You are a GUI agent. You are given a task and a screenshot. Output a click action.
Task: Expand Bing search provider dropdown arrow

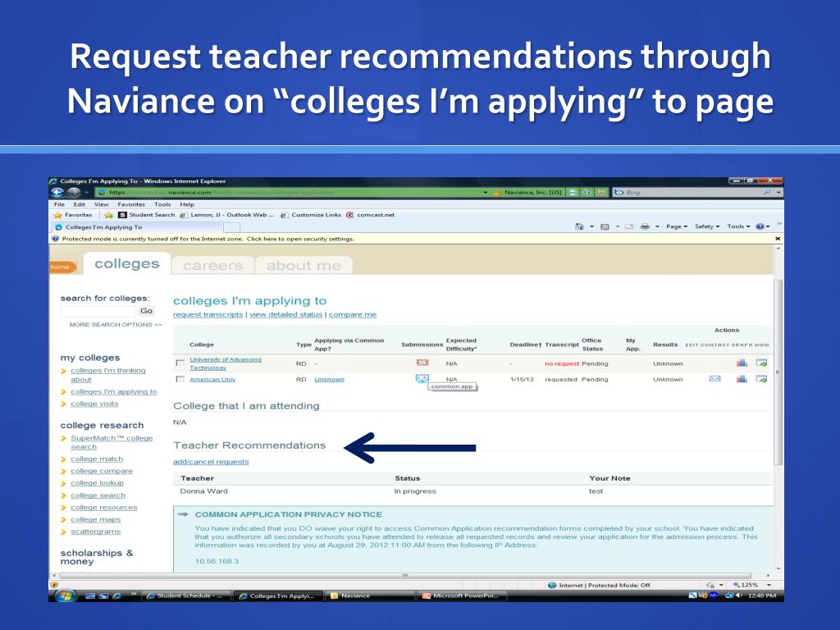click(779, 192)
